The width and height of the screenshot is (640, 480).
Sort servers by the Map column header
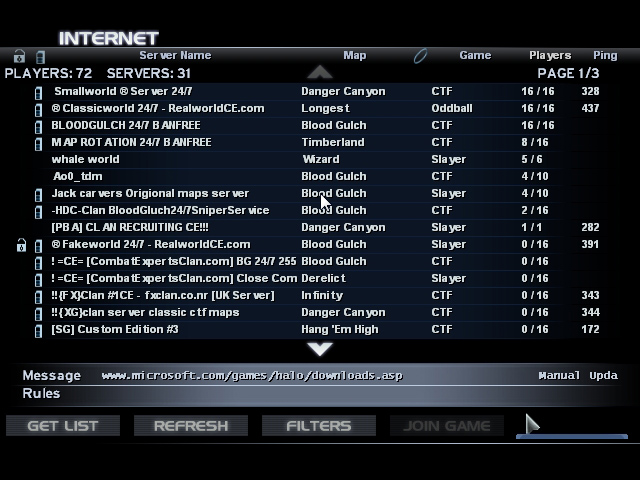[355, 56]
